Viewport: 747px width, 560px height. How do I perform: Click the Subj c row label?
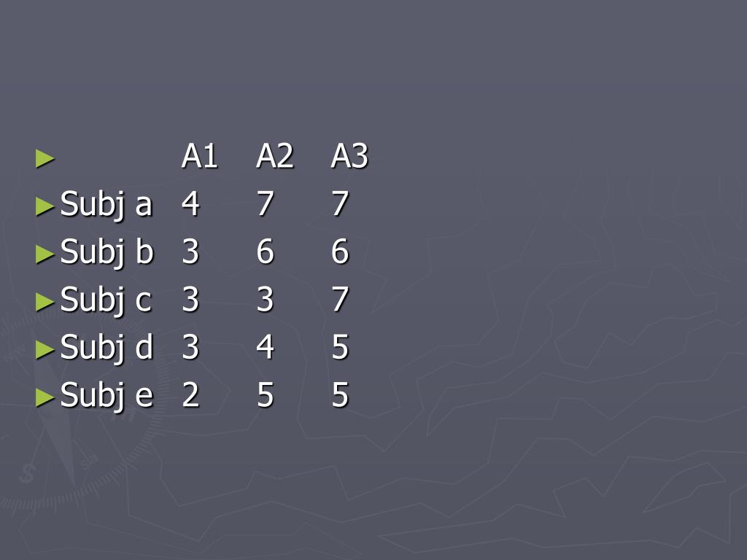(x=106, y=300)
